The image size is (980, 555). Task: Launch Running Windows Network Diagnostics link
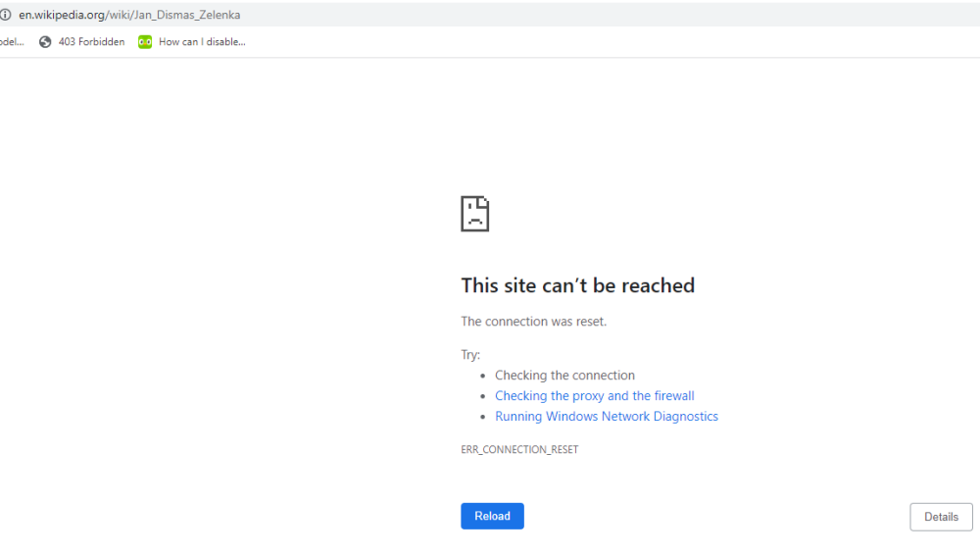pyautogui.click(x=606, y=417)
